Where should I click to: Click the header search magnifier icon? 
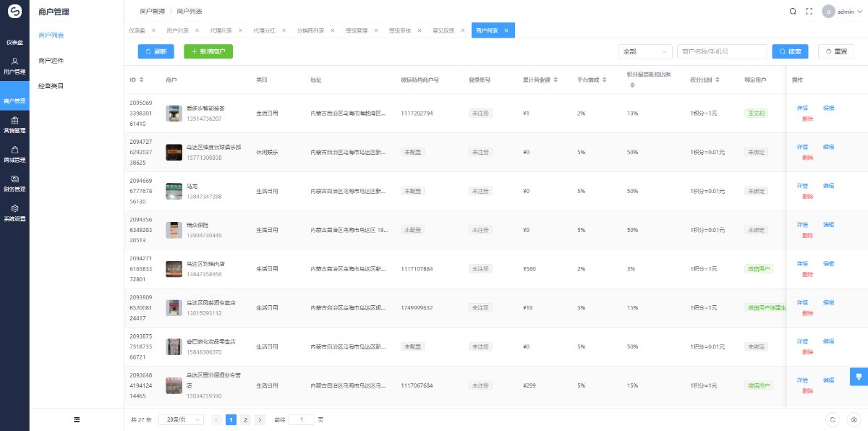point(793,12)
